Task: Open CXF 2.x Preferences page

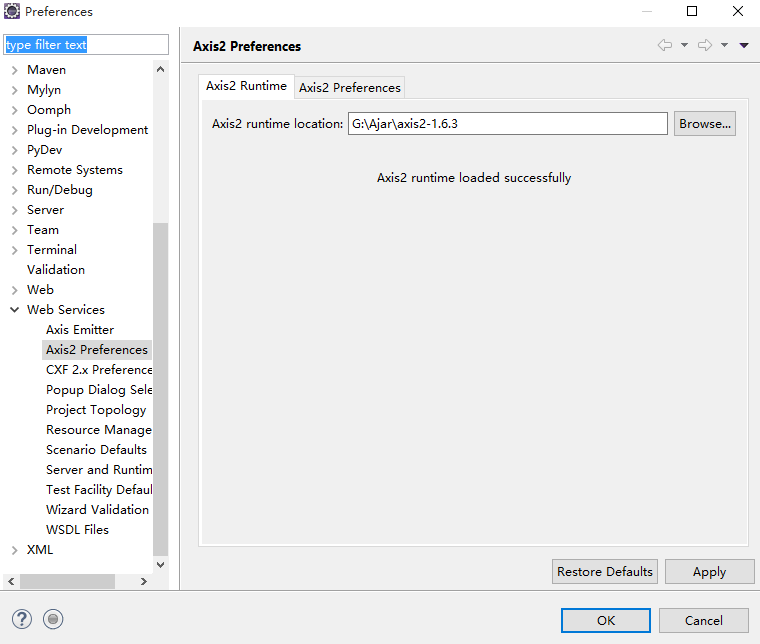Action: coord(99,370)
